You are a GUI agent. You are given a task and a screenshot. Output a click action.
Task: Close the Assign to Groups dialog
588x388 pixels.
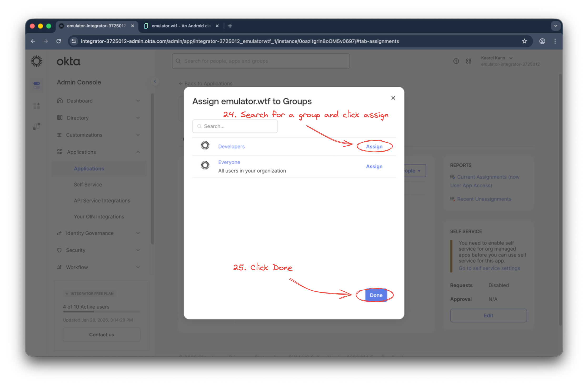(x=393, y=98)
